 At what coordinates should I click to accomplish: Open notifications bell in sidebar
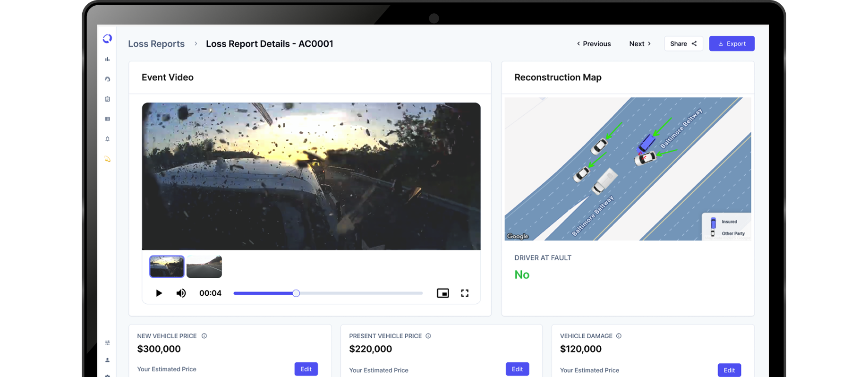107,139
